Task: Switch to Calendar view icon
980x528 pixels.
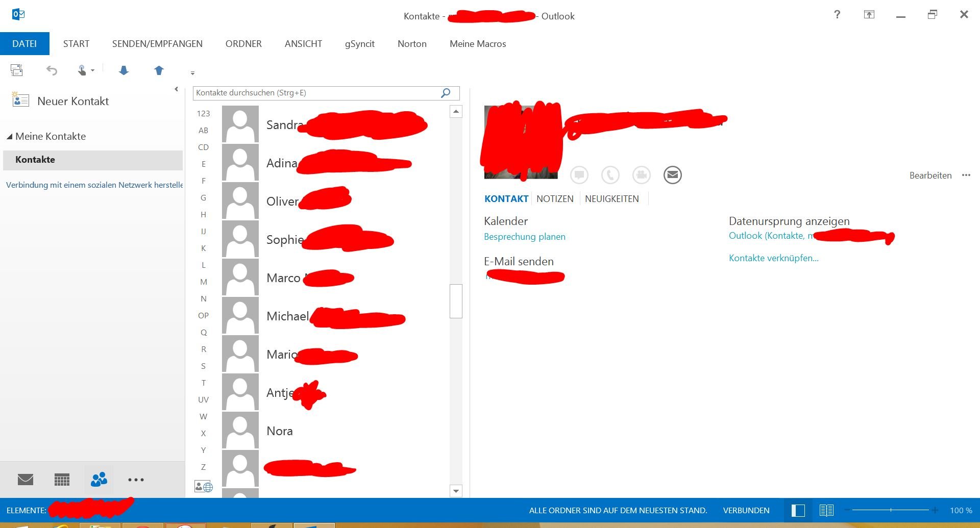Action: 62,480
